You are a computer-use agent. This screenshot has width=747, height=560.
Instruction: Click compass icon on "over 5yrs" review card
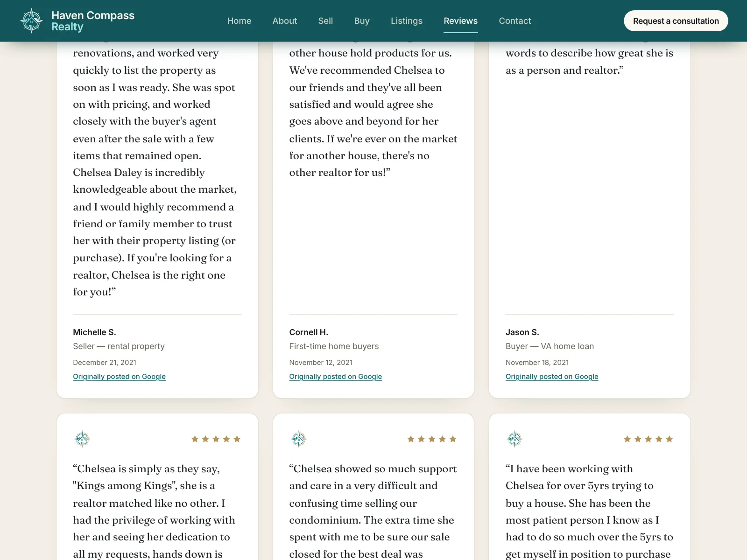point(514,439)
